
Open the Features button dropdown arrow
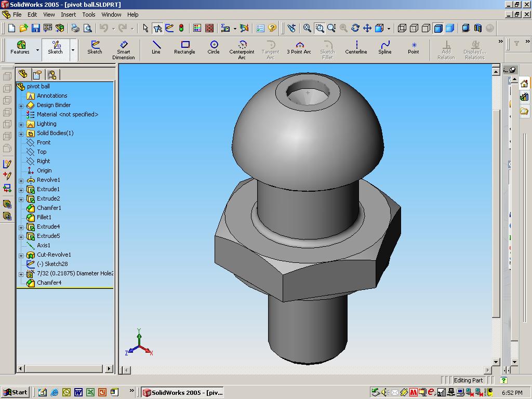tap(37, 50)
